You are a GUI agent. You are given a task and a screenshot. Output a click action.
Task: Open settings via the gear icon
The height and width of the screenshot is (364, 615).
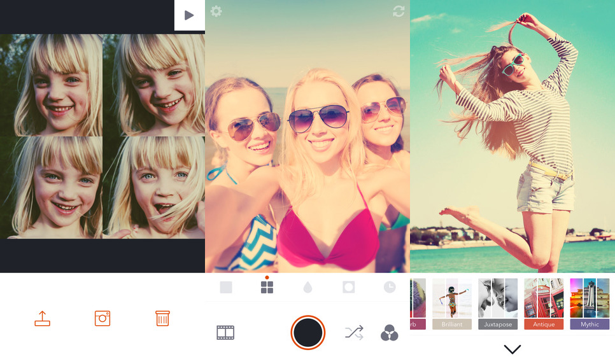point(216,11)
